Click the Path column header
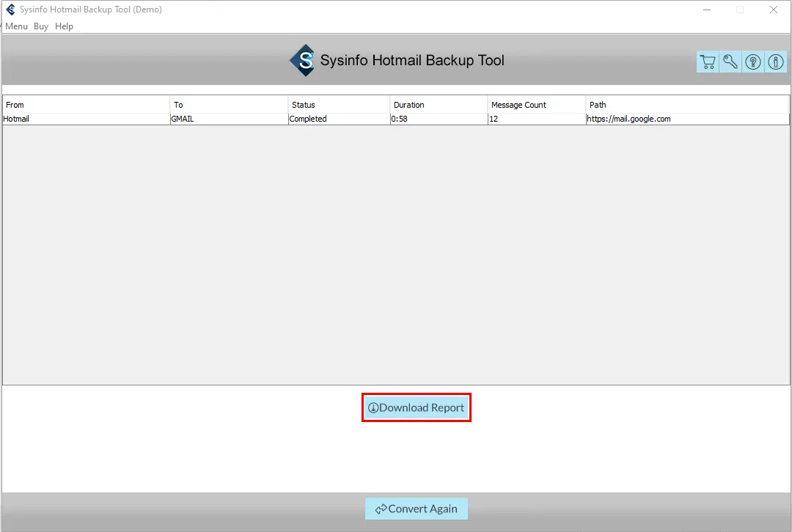This screenshot has height=532, width=792. coord(687,105)
